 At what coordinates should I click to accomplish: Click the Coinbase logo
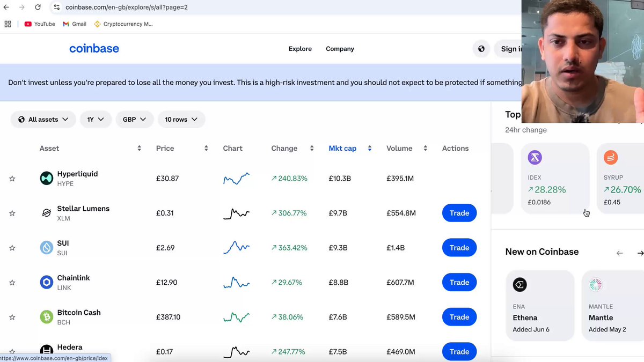tap(94, 49)
